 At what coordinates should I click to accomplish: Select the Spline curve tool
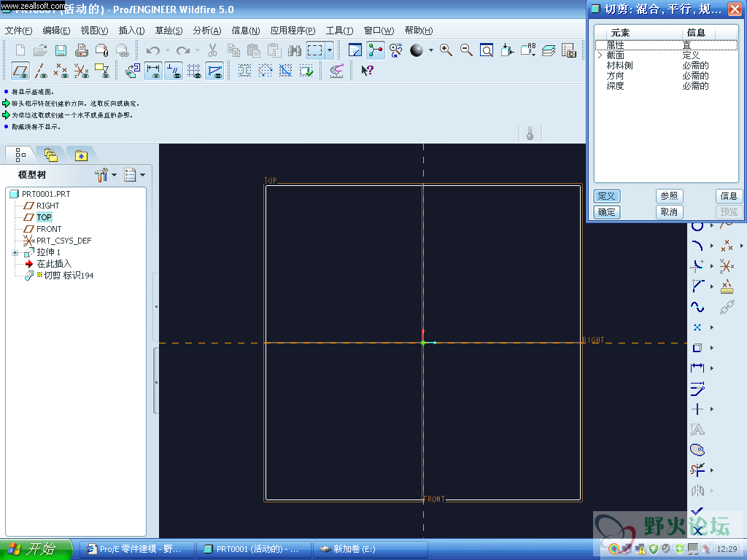[x=697, y=307]
